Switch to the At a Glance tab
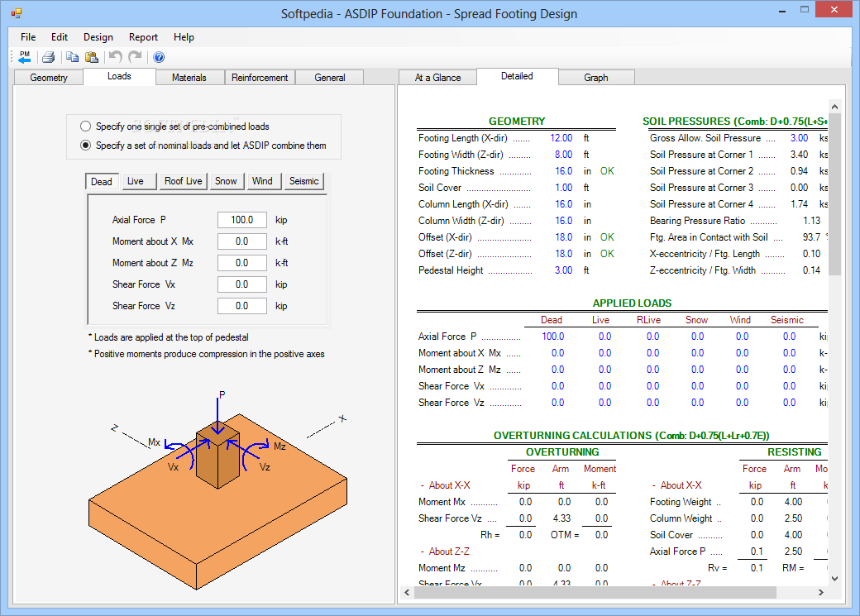This screenshot has height=616, width=860. point(437,78)
